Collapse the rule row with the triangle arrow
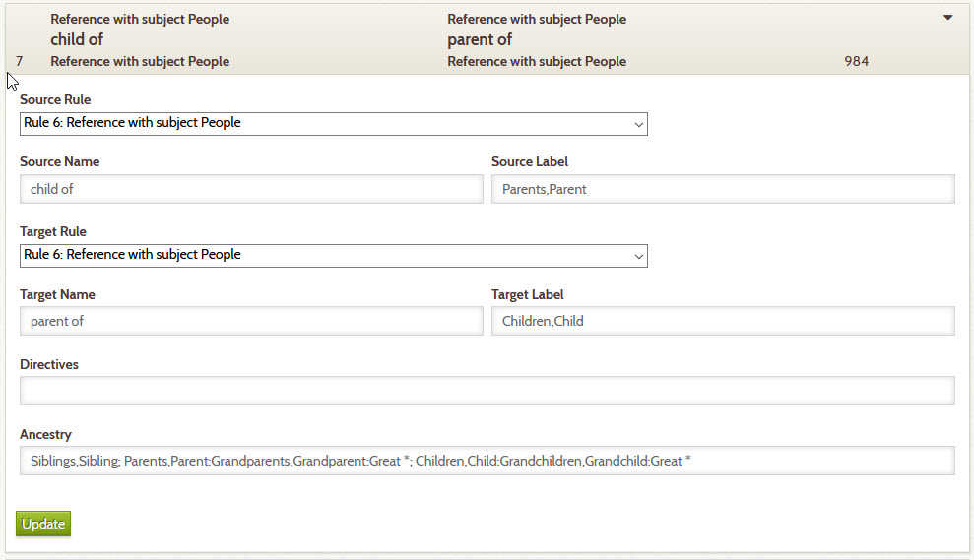Image resolution: width=974 pixels, height=560 pixels. pyautogui.click(x=948, y=18)
